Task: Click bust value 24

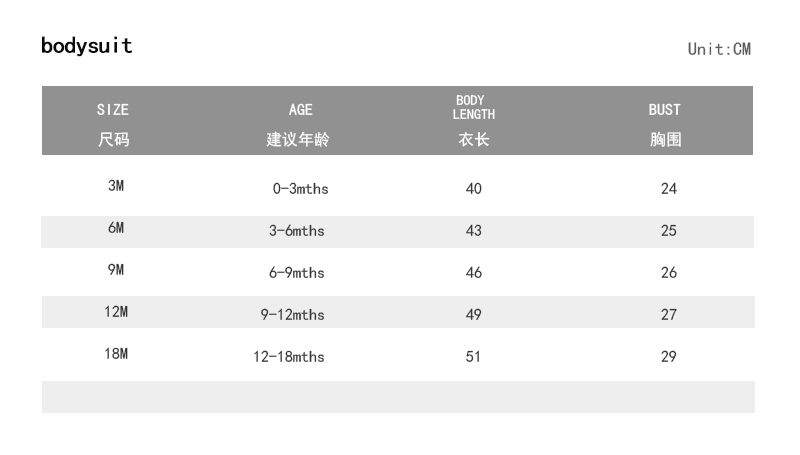Action: tap(669, 189)
